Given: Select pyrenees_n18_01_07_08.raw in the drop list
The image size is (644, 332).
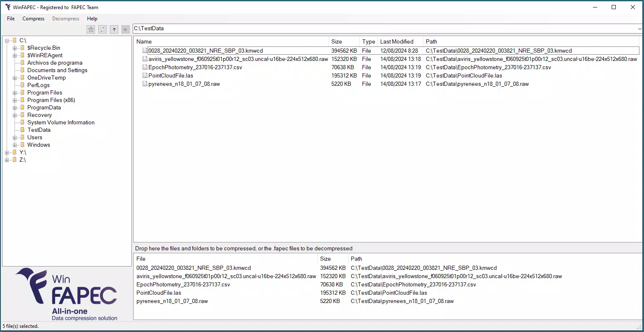Looking at the screenshot, I should tap(172, 301).
